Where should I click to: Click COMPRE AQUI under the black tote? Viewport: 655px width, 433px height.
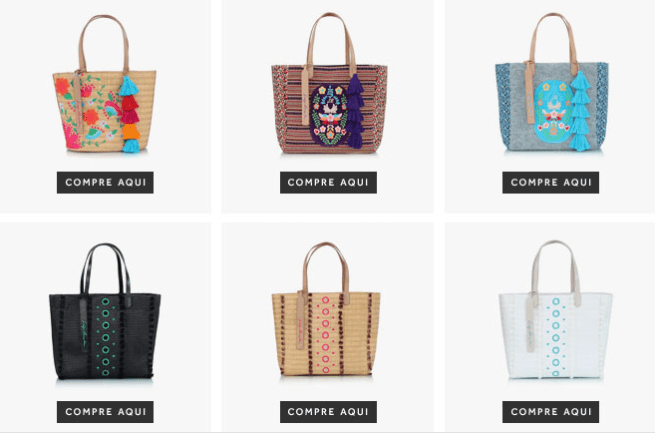[x=105, y=412]
